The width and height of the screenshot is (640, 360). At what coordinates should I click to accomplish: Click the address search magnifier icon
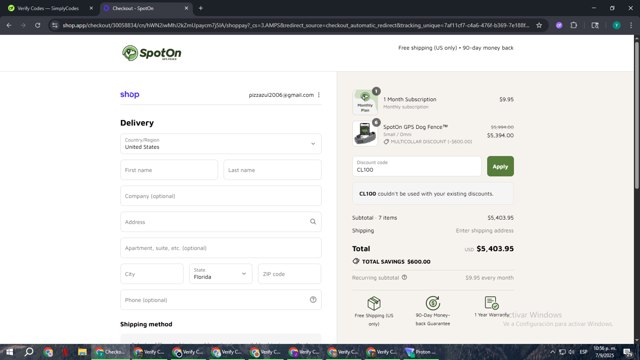click(x=313, y=222)
